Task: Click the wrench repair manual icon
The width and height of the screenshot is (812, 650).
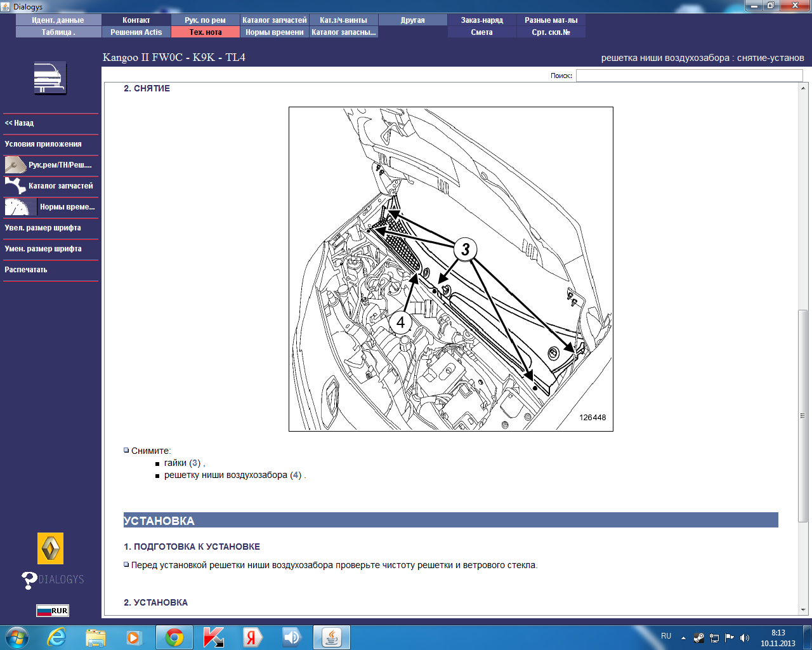Action: click(15, 165)
